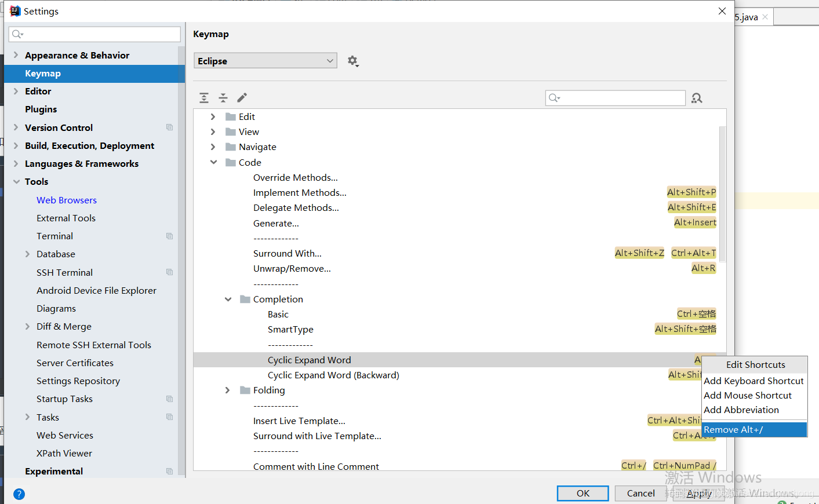Viewport: 819px width, 504px height.
Task: Select Cyclic Expand Word (Backward) action
Action: (x=333, y=375)
